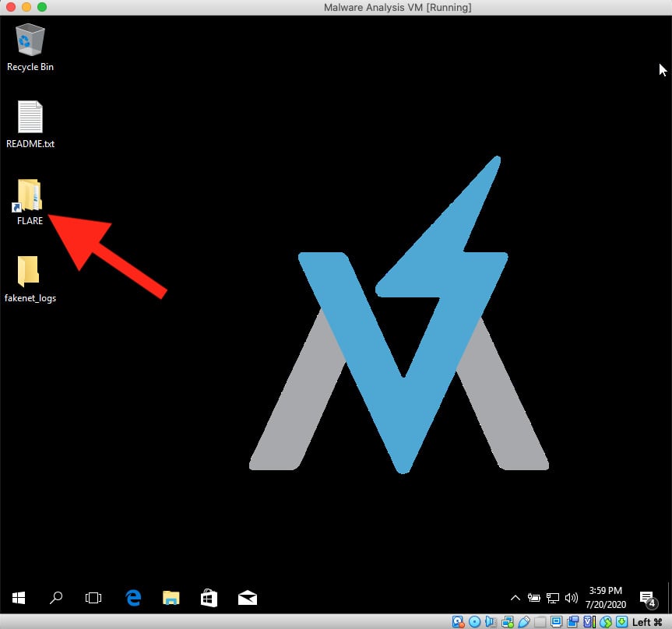Click VirtualBox keyboard capture indicator
Screen dimensions: 672x629
[x=622, y=622]
